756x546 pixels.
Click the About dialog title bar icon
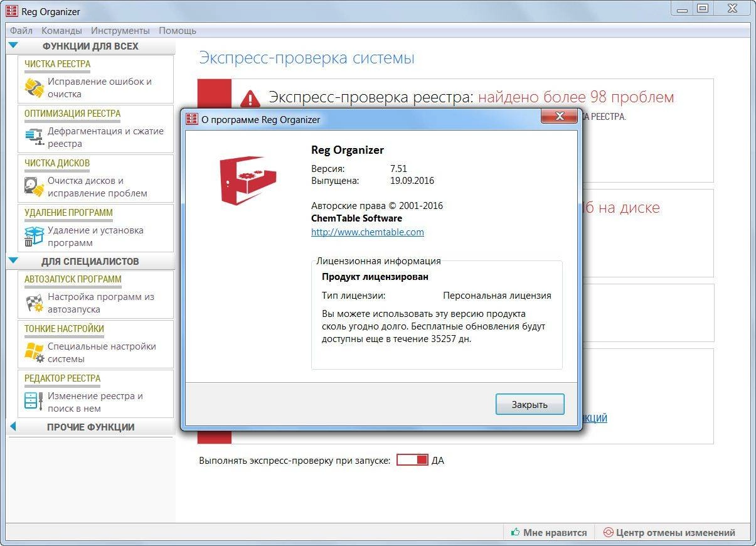191,119
